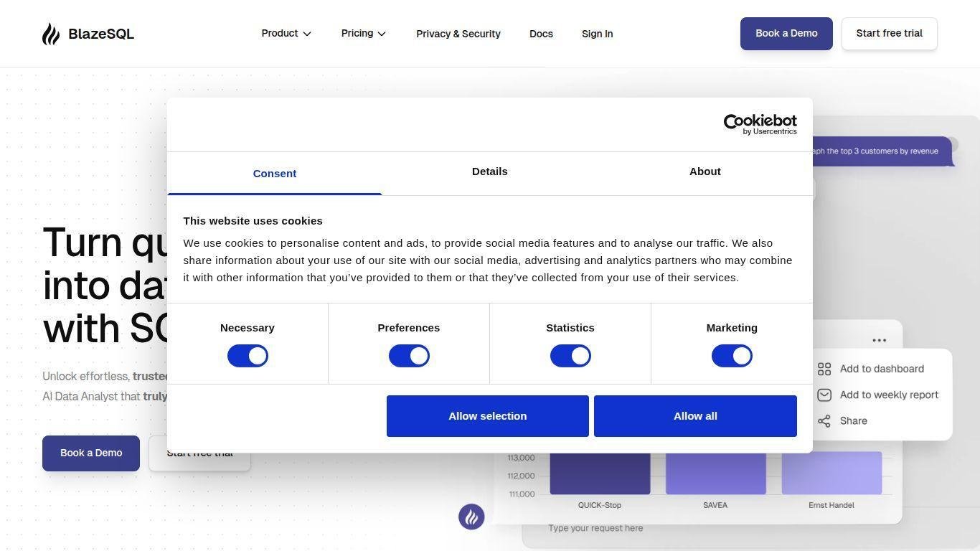The height and width of the screenshot is (551, 980).
Task: Toggle the Necessary cookies switch
Action: click(248, 356)
